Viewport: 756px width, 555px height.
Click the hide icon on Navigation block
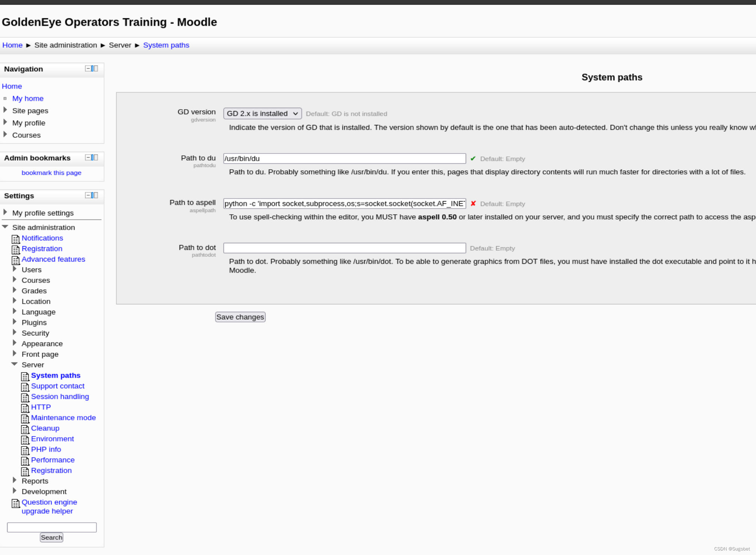(x=88, y=69)
